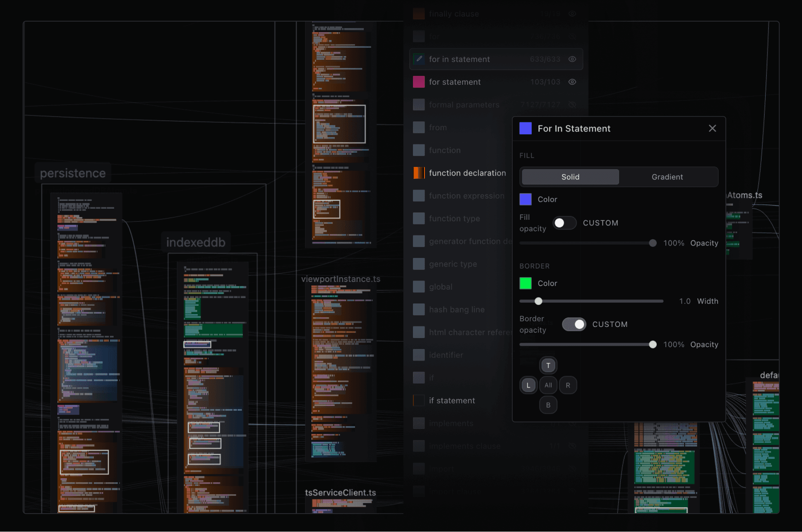Disable the Border opacity custom toggle
Viewport: 802px width, 532px height.
click(574, 325)
